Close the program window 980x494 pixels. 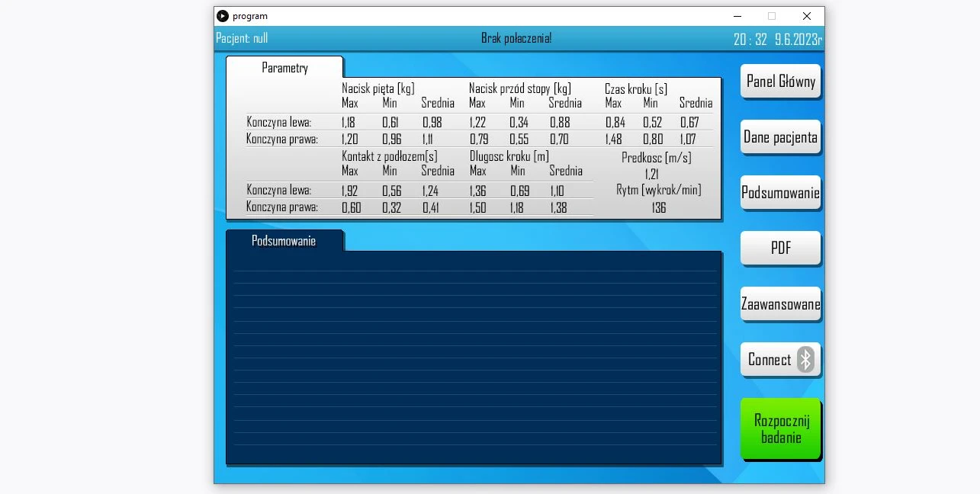pyautogui.click(x=806, y=16)
